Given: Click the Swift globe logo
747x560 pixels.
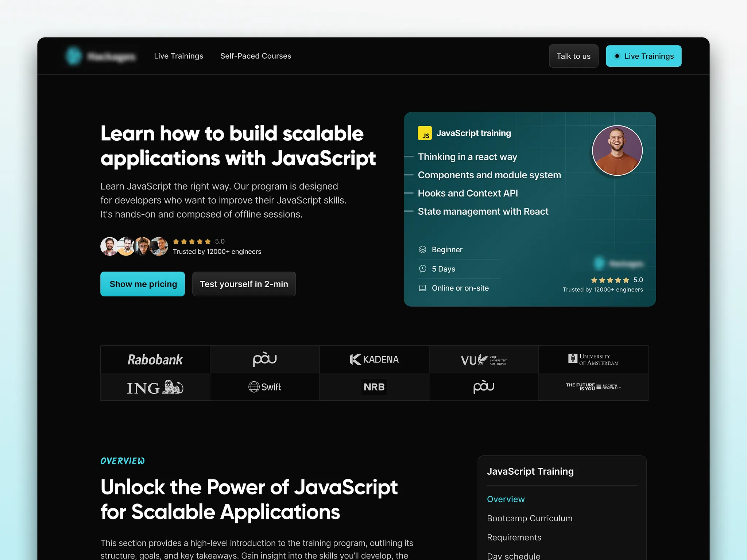Looking at the screenshot, I should [x=265, y=387].
